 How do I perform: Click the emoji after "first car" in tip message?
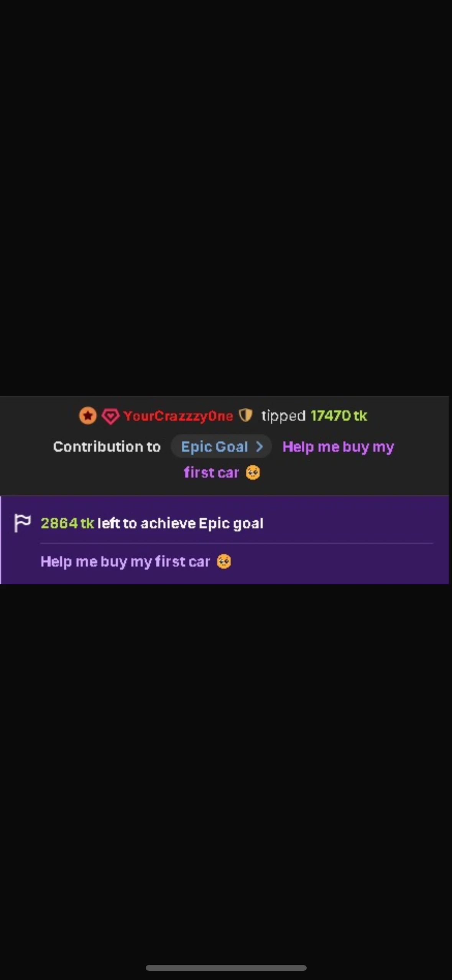[x=253, y=472]
